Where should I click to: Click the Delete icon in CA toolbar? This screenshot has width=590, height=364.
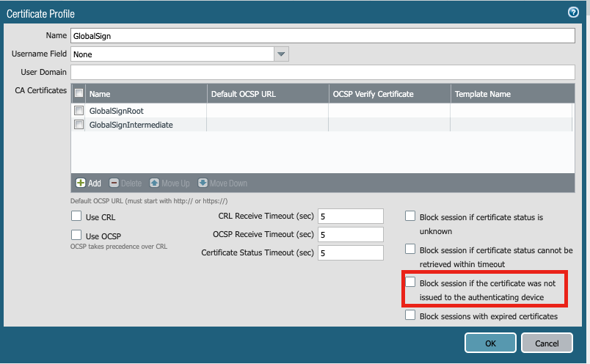click(x=114, y=183)
